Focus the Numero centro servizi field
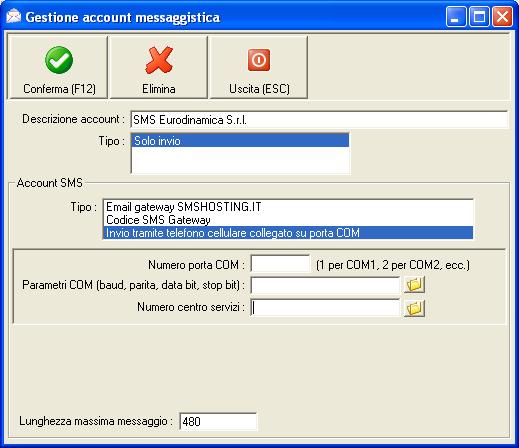Screen dimensions: 519x448 [325, 307]
